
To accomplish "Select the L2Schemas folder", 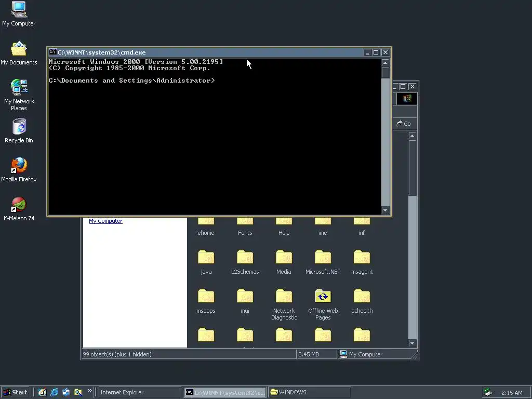I will (245, 262).
